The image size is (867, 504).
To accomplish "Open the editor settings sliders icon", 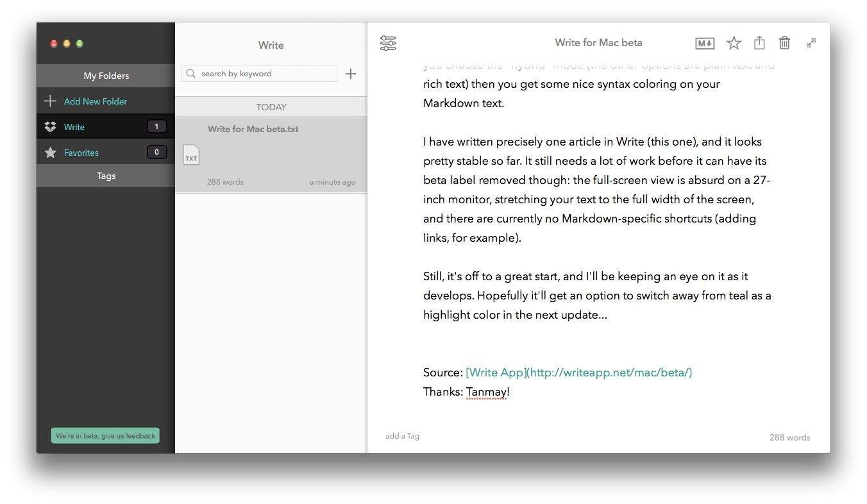I will (388, 43).
